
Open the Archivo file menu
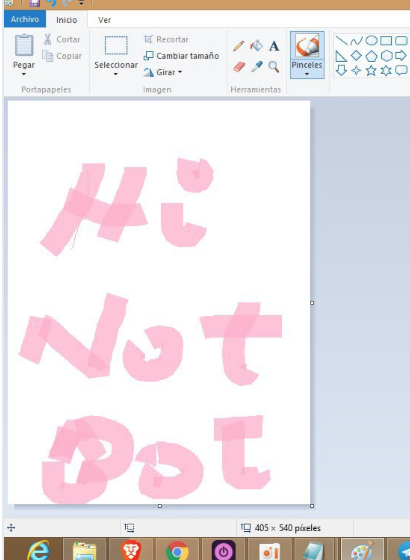coord(25,19)
